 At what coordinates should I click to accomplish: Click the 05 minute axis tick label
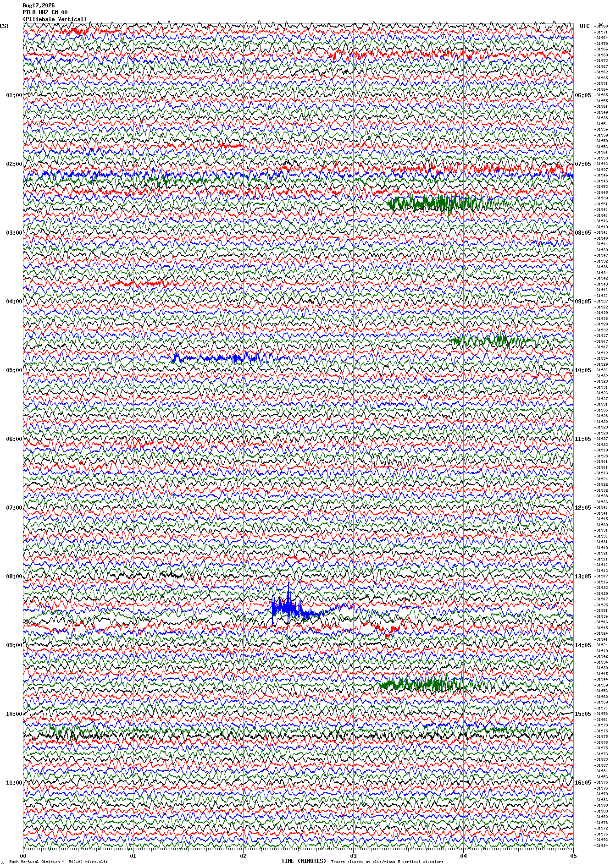[573, 856]
